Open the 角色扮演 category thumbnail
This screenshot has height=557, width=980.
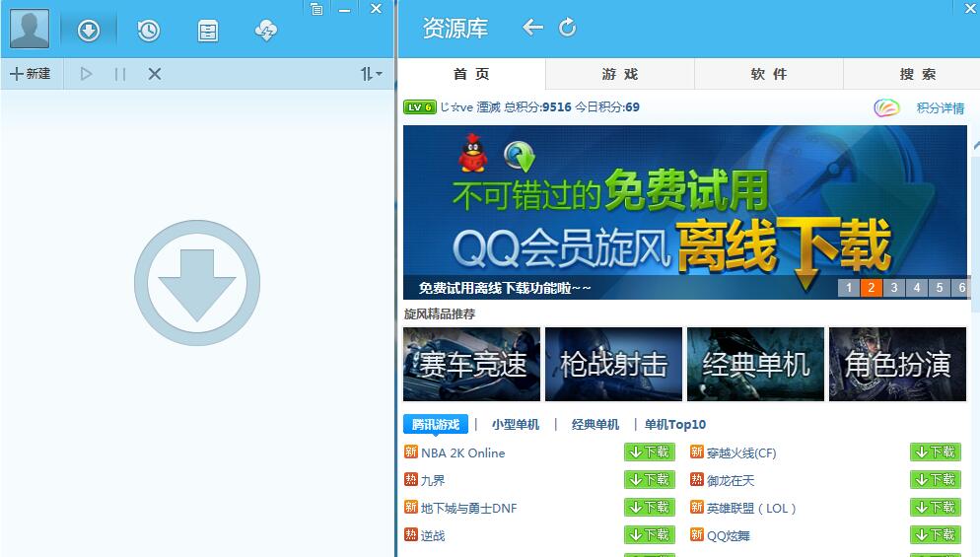tap(897, 364)
